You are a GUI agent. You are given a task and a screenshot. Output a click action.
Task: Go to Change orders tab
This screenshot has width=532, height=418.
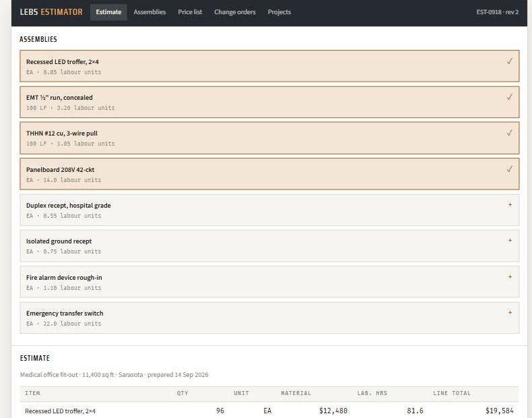[x=235, y=12]
